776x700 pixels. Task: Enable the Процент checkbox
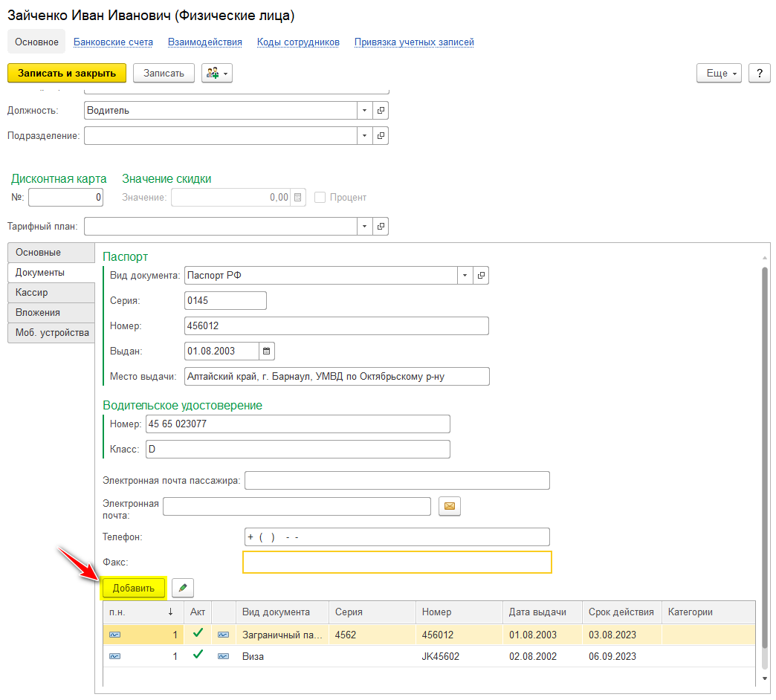pos(320,198)
